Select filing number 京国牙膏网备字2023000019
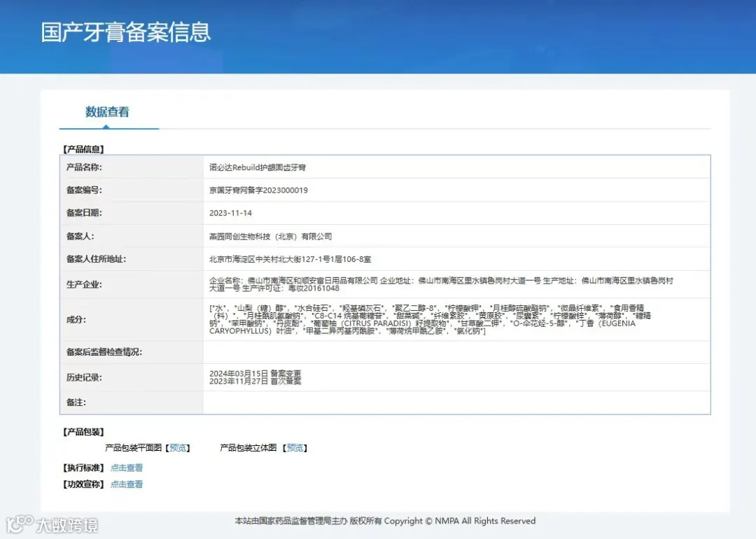This screenshot has height=539, width=756. click(x=258, y=190)
